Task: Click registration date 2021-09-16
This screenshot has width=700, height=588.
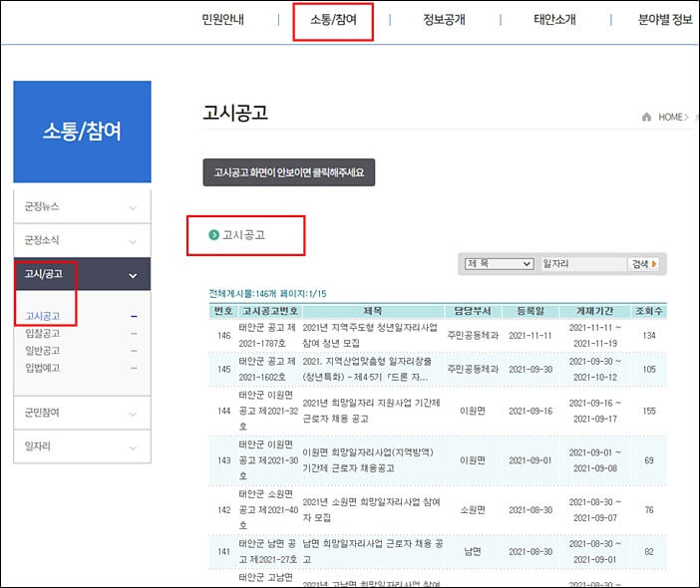Action: [x=530, y=411]
